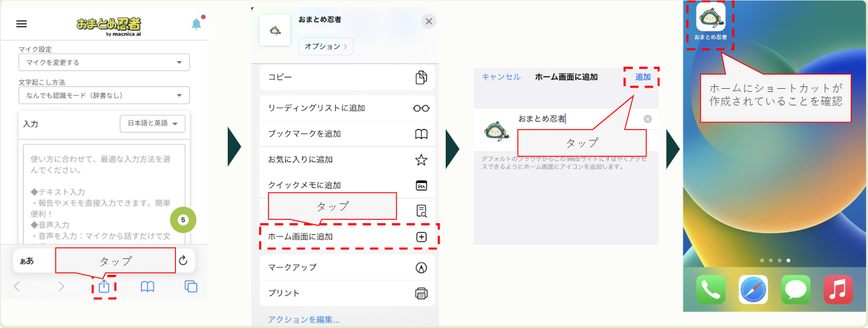The image size is (868, 328).
Task: Open Safari bookmarks book icon
Action: click(147, 286)
